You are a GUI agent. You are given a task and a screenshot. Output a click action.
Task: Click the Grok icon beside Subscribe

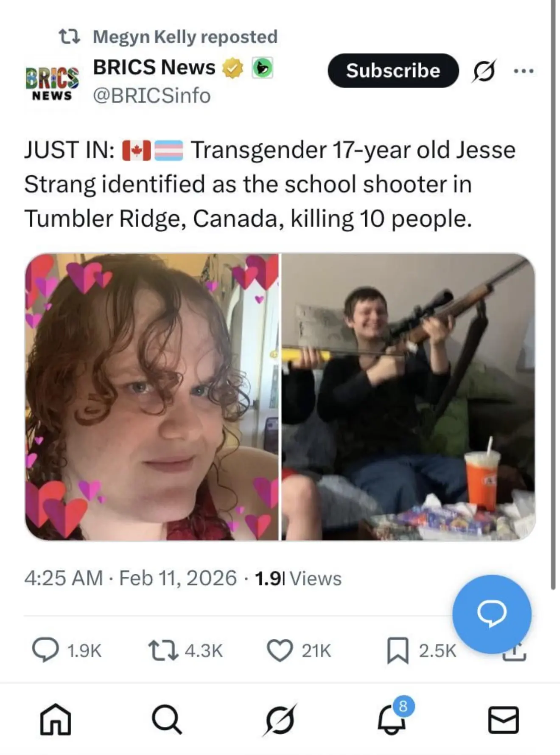(484, 70)
